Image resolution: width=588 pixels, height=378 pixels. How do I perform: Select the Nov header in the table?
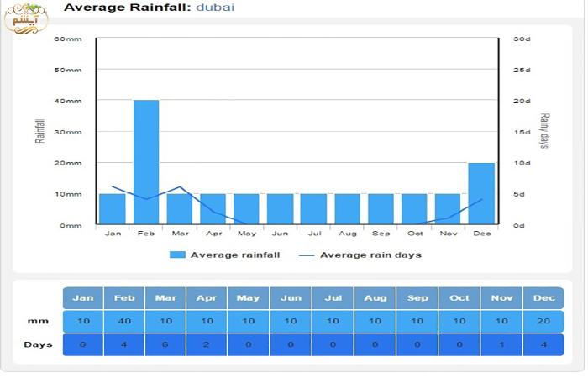coord(501,298)
